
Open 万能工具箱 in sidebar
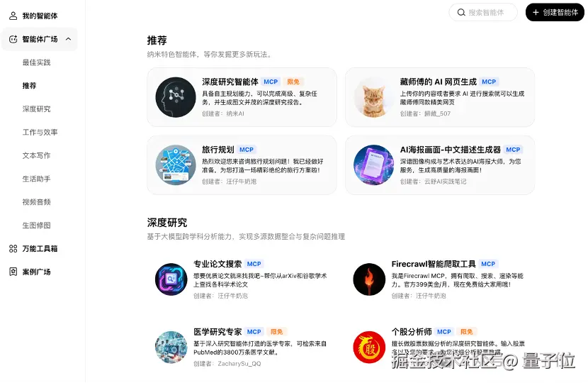(40, 248)
